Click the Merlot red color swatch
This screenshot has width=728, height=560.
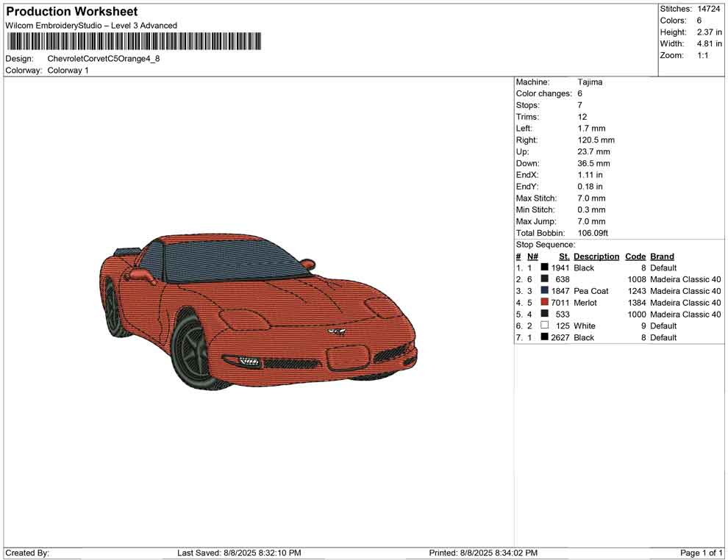544,303
